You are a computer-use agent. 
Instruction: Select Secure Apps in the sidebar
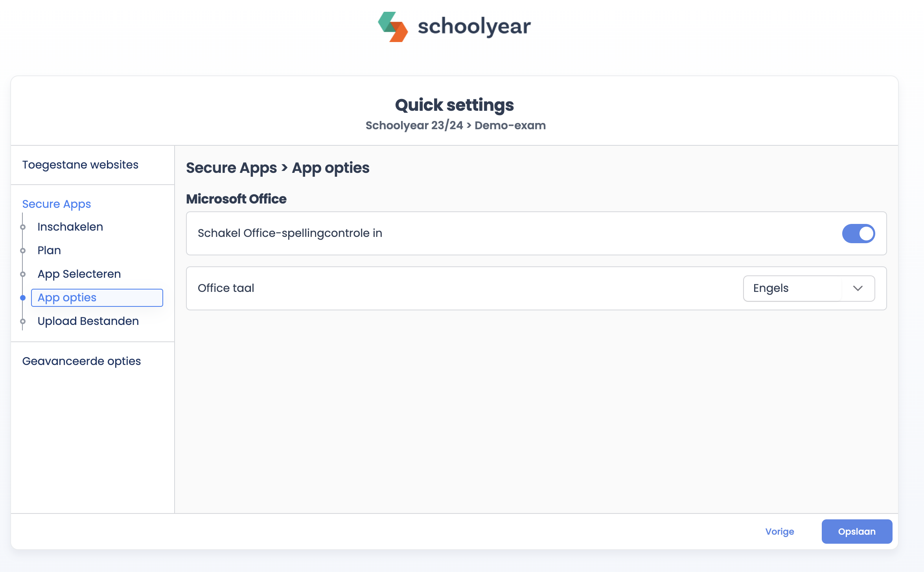(x=56, y=204)
